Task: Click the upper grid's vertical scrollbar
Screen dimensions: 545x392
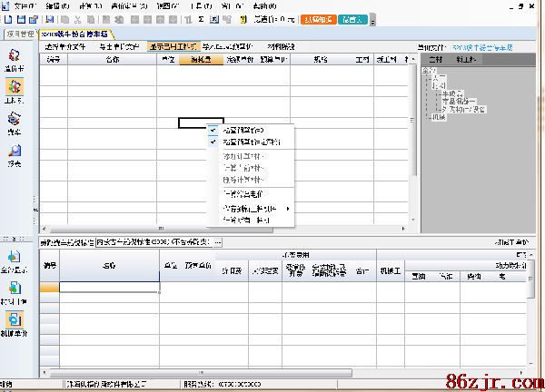Action: pos(414,136)
